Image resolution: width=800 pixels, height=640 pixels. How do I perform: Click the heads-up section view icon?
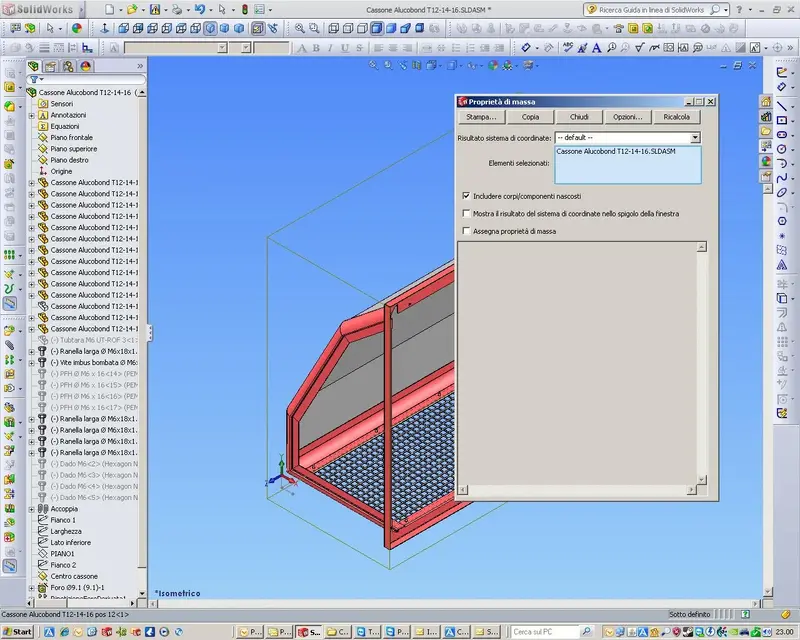(x=417, y=65)
